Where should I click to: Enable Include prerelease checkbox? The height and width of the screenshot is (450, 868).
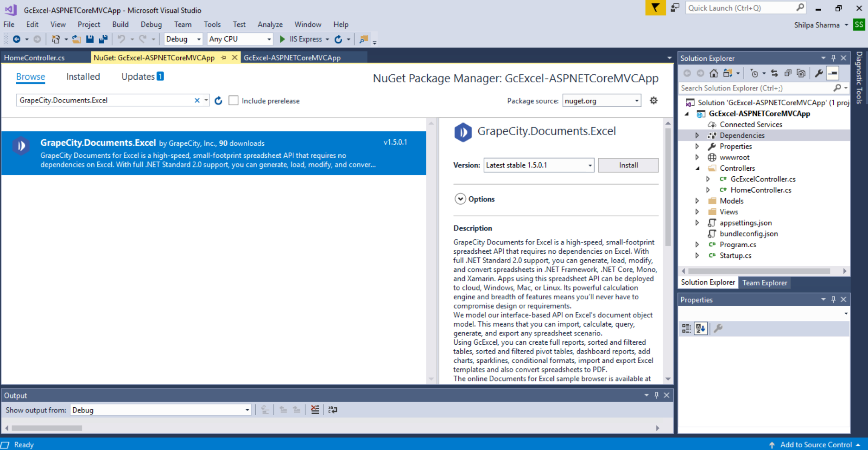(x=234, y=101)
